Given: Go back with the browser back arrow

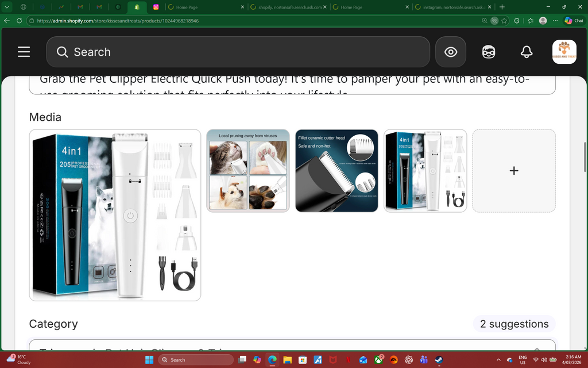Looking at the screenshot, I should [7, 21].
